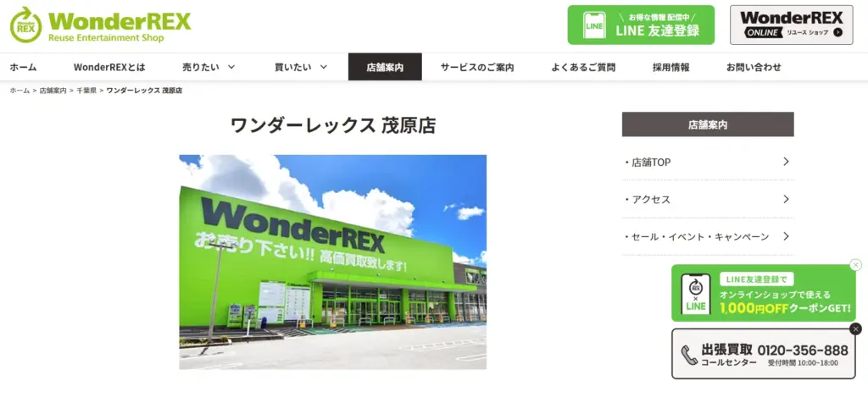Close the 出張買取 call center popup
The height and width of the screenshot is (403, 868).
(x=856, y=329)
